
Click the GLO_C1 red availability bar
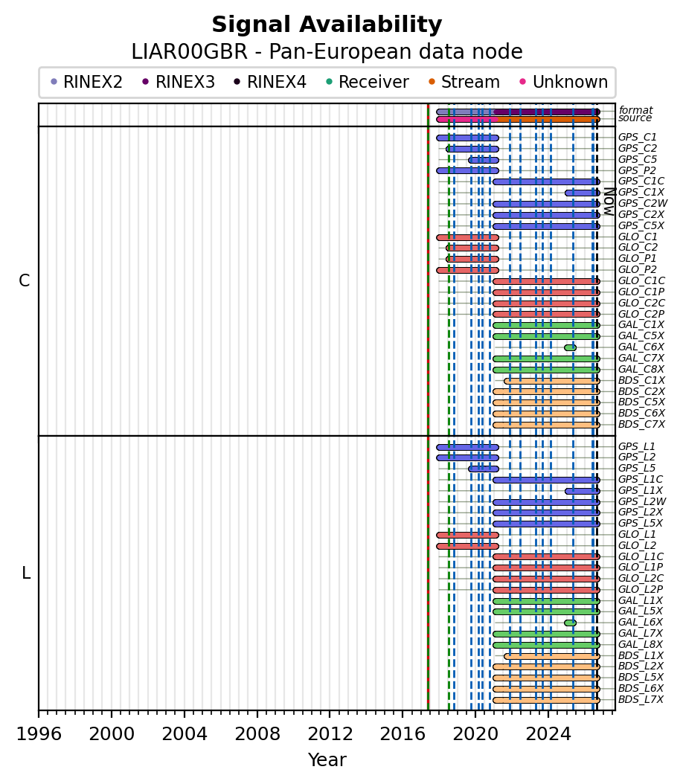click(x=467, y=237)
